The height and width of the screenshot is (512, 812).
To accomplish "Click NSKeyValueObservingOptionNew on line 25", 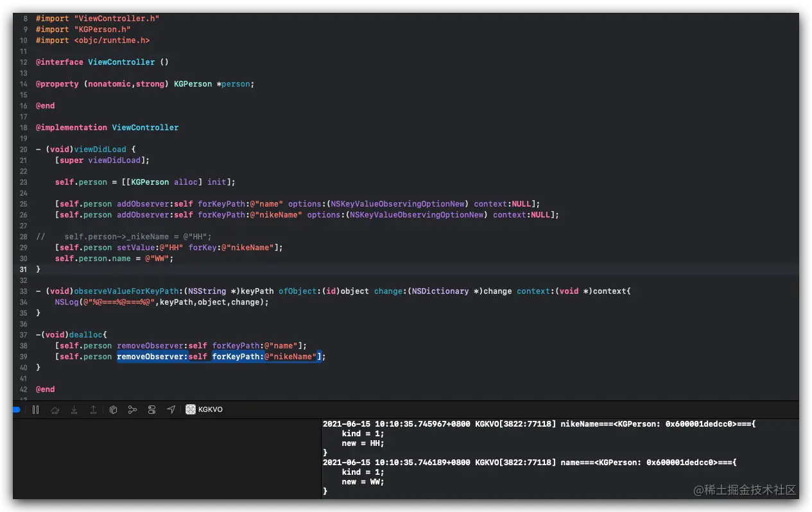I will pos(398,204).
